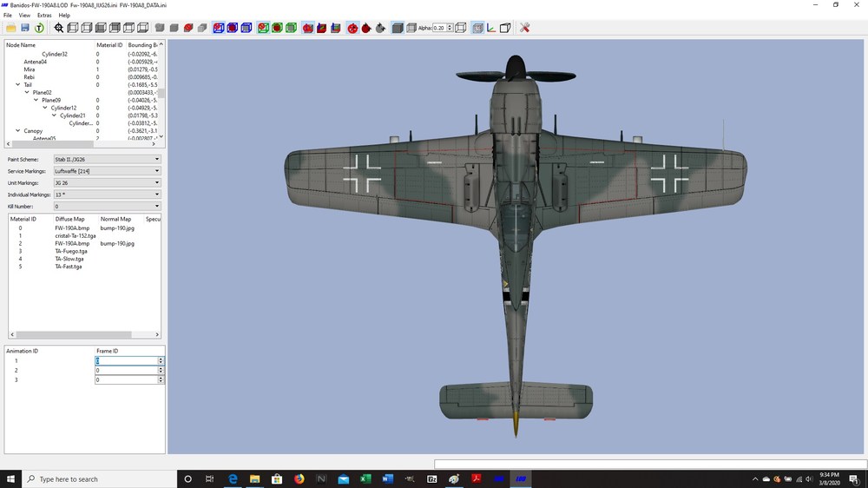
Task: Toggle the axis display icon
Action: click(x=491, y=28)
